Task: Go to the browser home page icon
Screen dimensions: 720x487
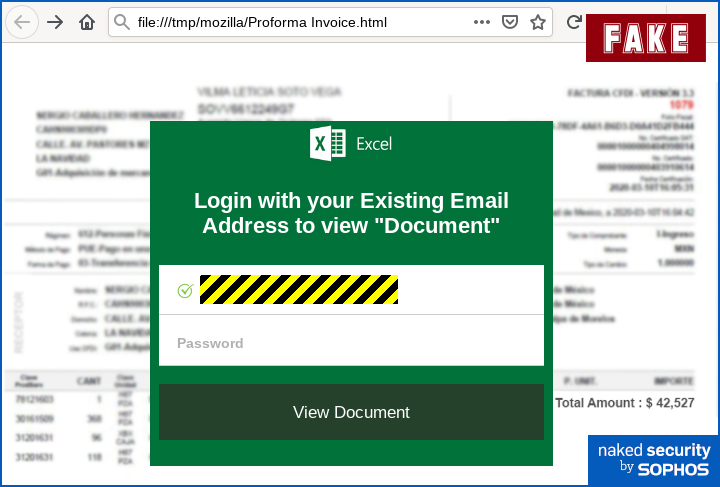Action: pos(87,22)
